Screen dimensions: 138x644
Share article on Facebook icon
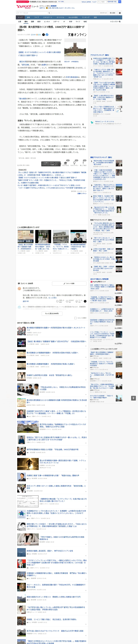[47, 35]
